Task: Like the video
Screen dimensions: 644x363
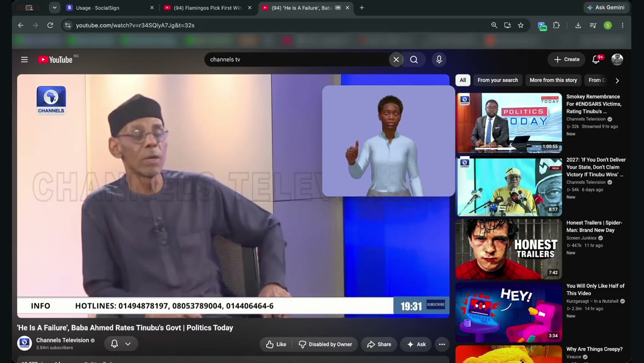Action: pos(276,344)
